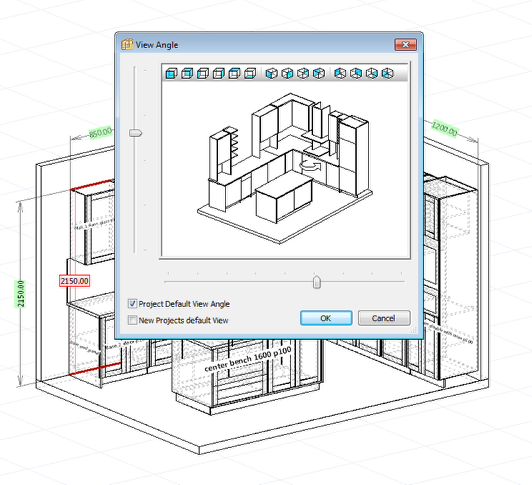Cancel the View Angle dialog
The image size is (532, 485).
(384, 318)
